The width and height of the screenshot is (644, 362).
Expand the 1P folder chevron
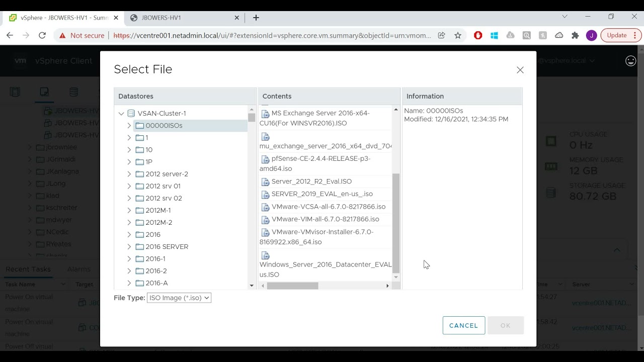pyautogui.click(x=129, y=162)
